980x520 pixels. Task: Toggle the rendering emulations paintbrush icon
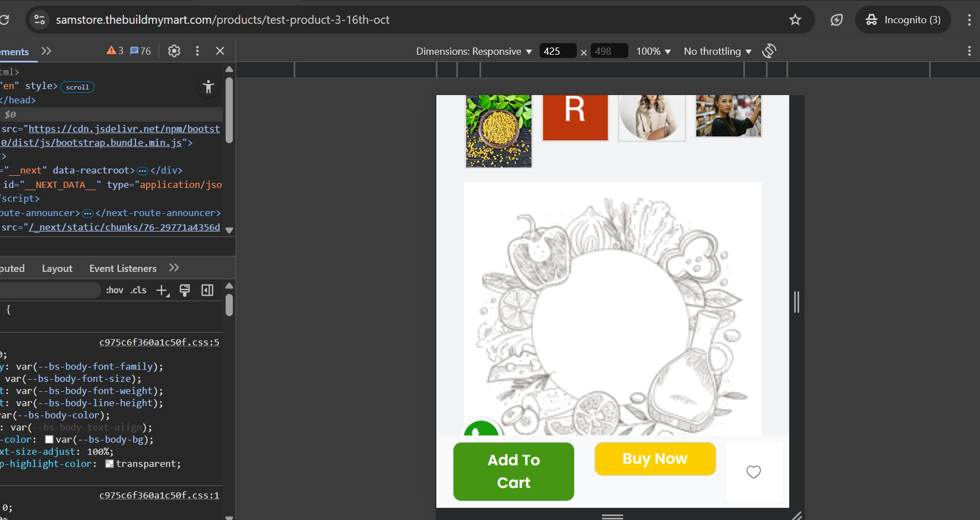(x=185, y=290)
